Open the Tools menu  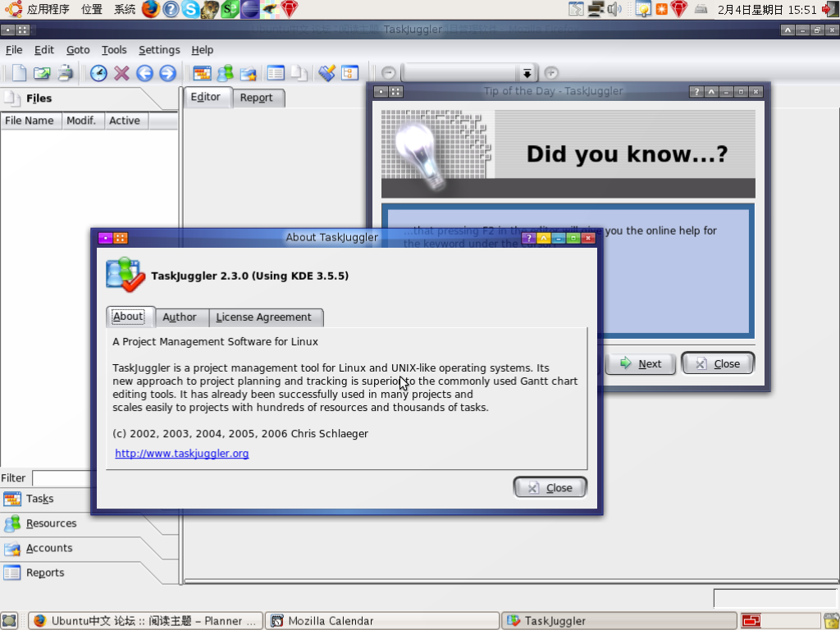tap(114, 50)
